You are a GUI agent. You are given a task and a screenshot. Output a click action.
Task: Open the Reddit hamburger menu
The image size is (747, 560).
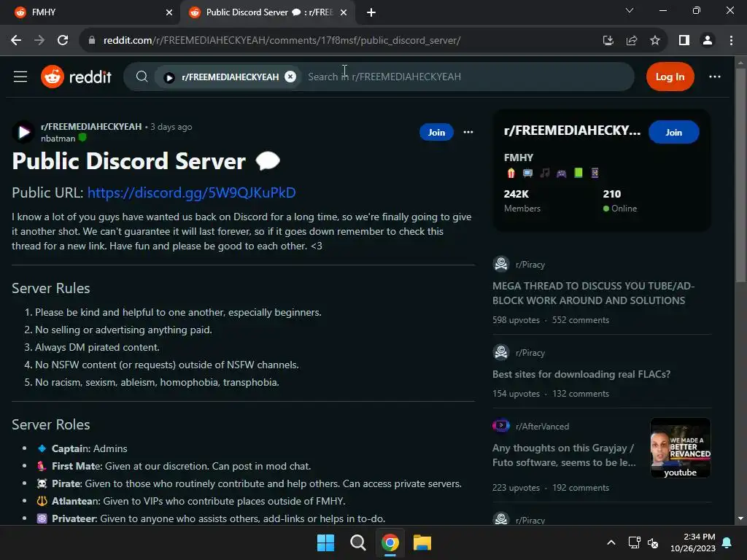click(20, 77)
